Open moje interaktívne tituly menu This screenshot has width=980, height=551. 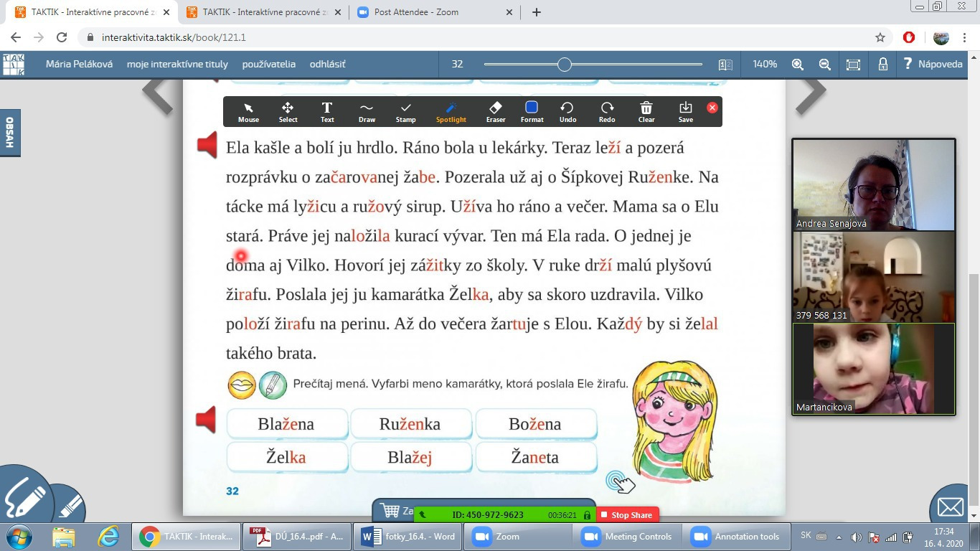tap(177, 64)
